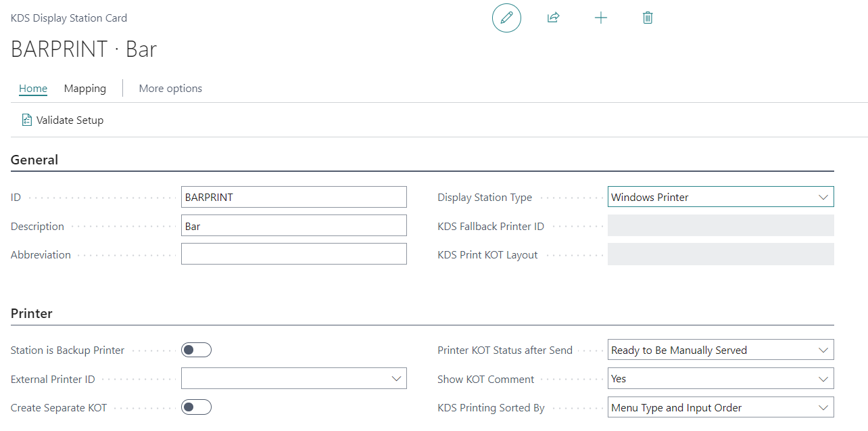Click the Validate Setup text

tap(70, 120)
